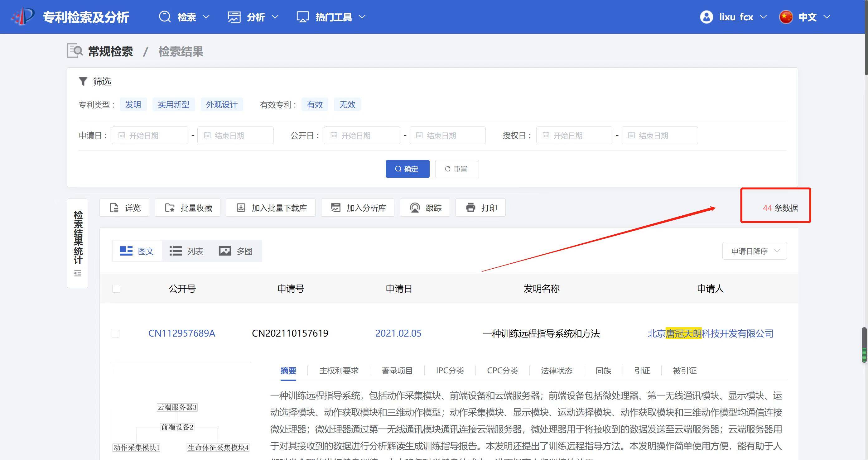868x460 pixels.
Task: Click the 跟踪 tracking icon button
Action: [425, 208]
